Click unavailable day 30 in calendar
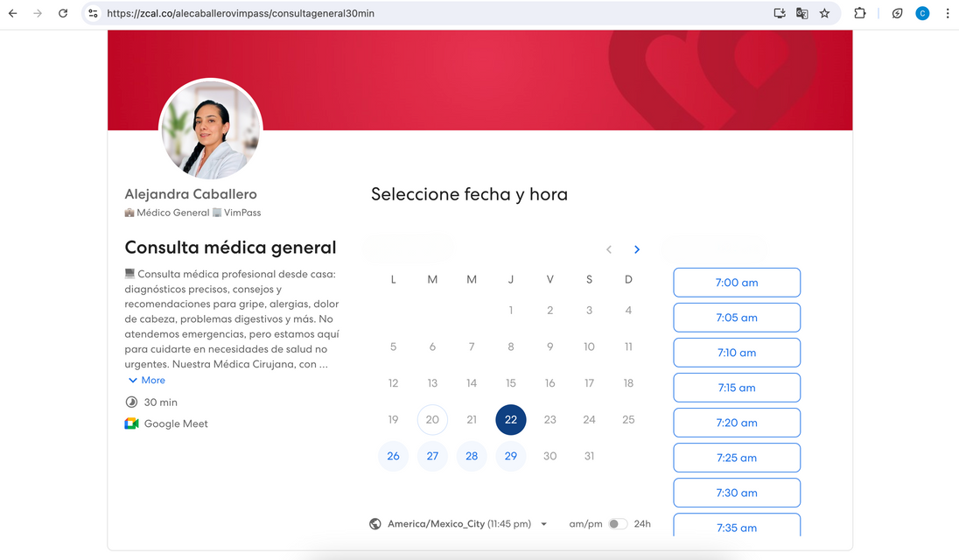Image resolution: width=959 pixels, height=560 pixels. 549,456
